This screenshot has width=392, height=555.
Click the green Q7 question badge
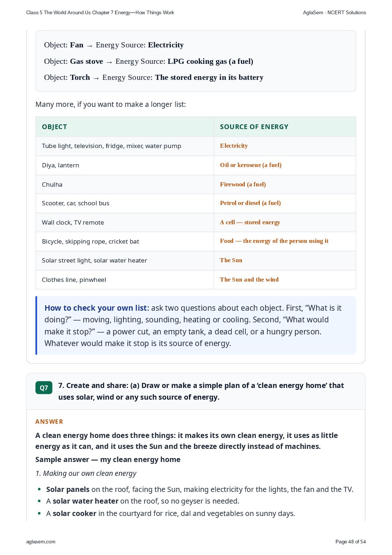(44, 388)
